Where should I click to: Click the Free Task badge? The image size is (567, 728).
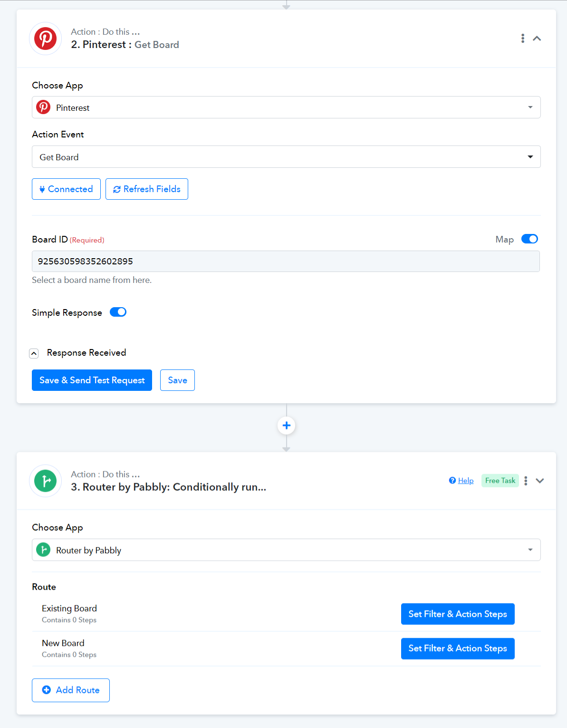point(500,481)
